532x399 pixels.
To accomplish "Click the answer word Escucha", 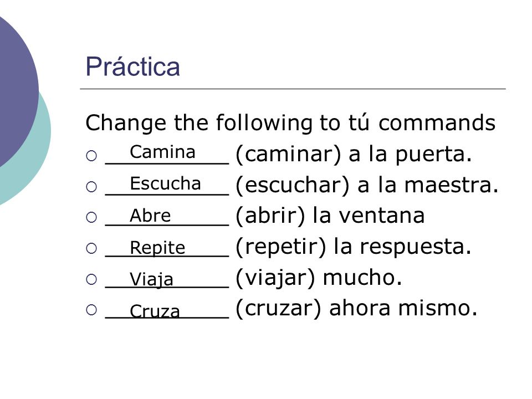I will pyautogui.click(x=165, y=183).
